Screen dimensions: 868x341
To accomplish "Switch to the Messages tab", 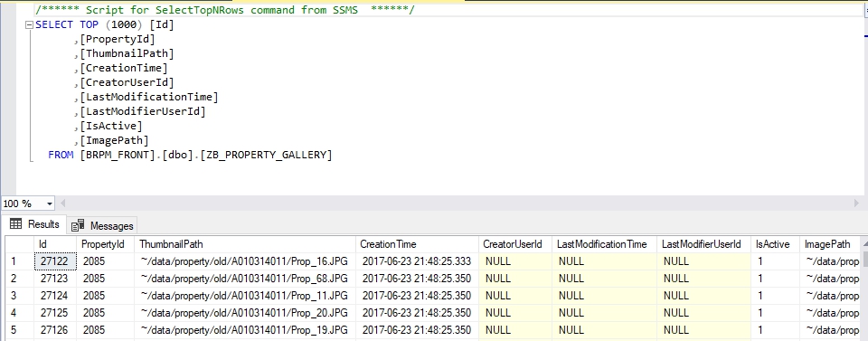I will click(102, 225).
